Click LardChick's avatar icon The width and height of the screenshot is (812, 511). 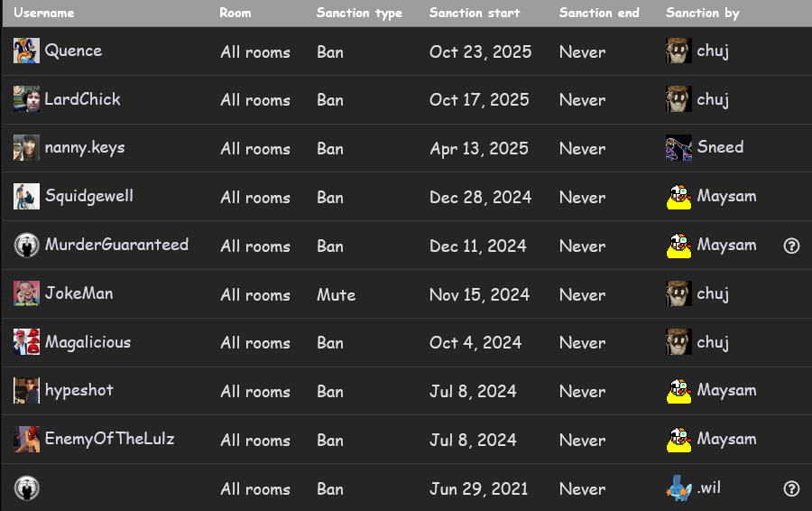coord(26,99)
